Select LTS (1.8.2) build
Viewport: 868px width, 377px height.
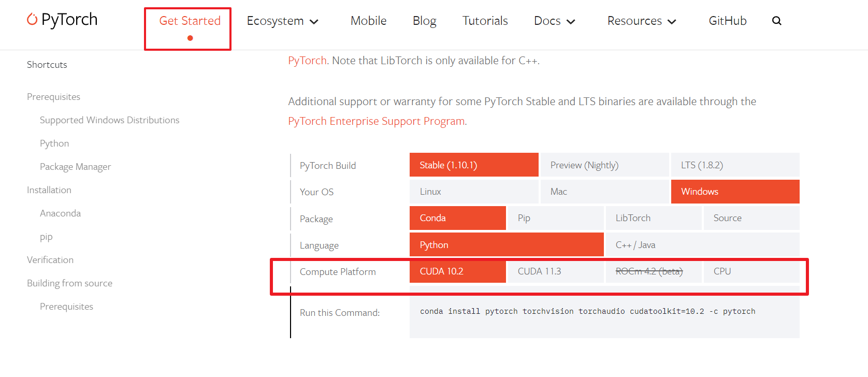[735, 165]
